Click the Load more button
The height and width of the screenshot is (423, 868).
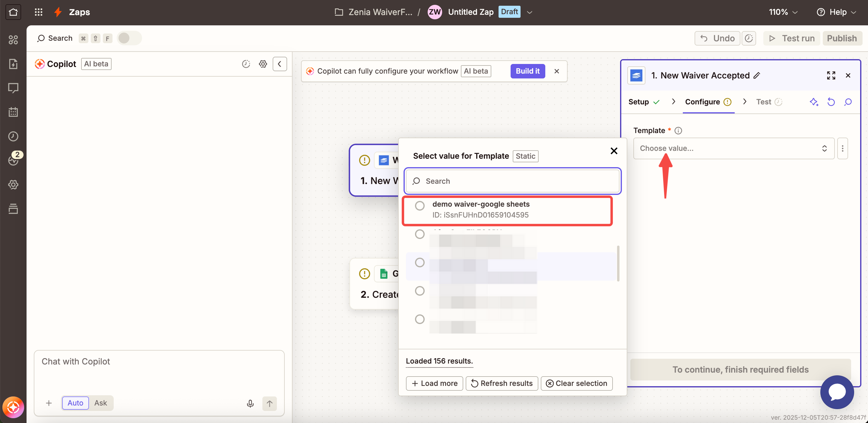coord(434,383)
